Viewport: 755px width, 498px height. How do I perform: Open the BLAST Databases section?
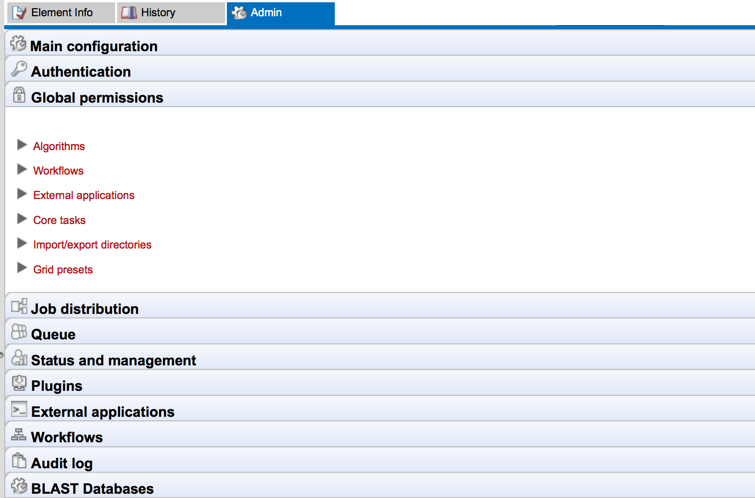[x=380, y=485]
